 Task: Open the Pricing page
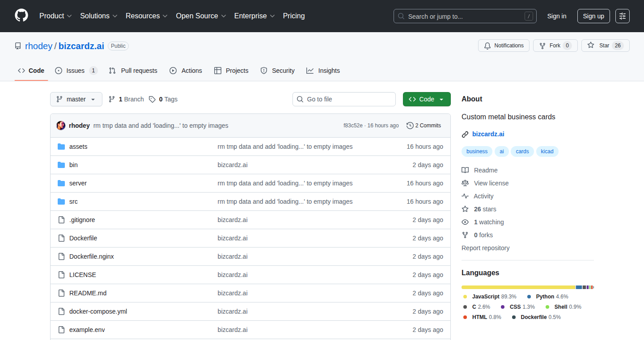[294, 16]
